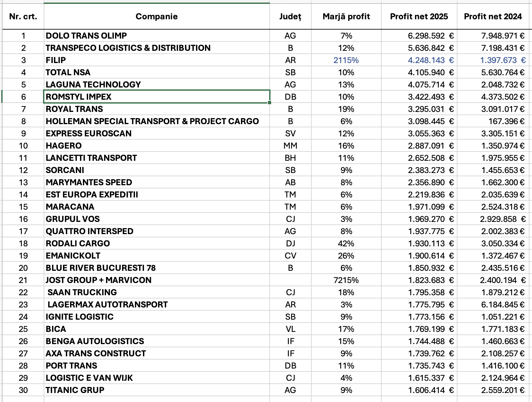Select the 'Nr. crt.' header cell
The image size is (532, 402).
[x=23, y=16]
